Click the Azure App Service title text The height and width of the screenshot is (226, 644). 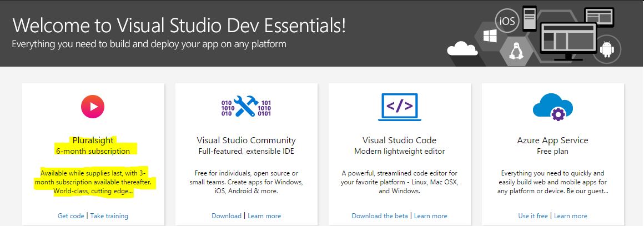point(553,140)
